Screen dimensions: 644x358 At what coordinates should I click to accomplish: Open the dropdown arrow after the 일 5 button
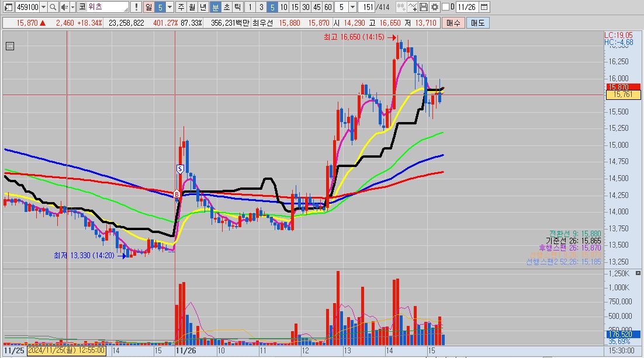[x=169, y=7]
